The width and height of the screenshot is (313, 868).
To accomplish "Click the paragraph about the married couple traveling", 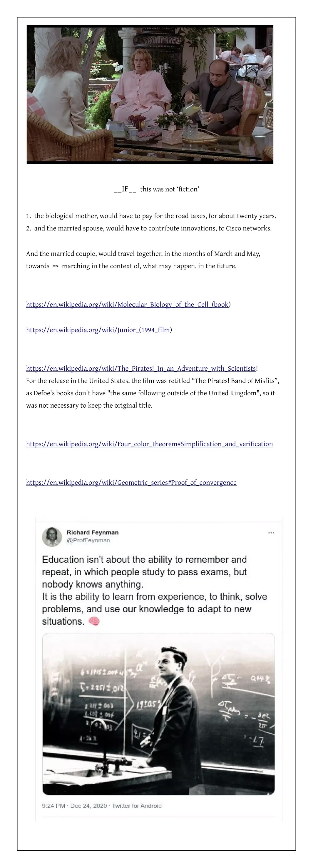I will (143, 260).
